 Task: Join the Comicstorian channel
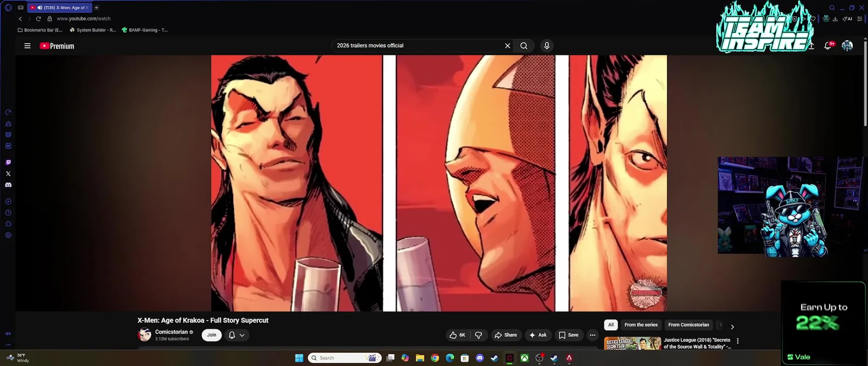point(212,335)
